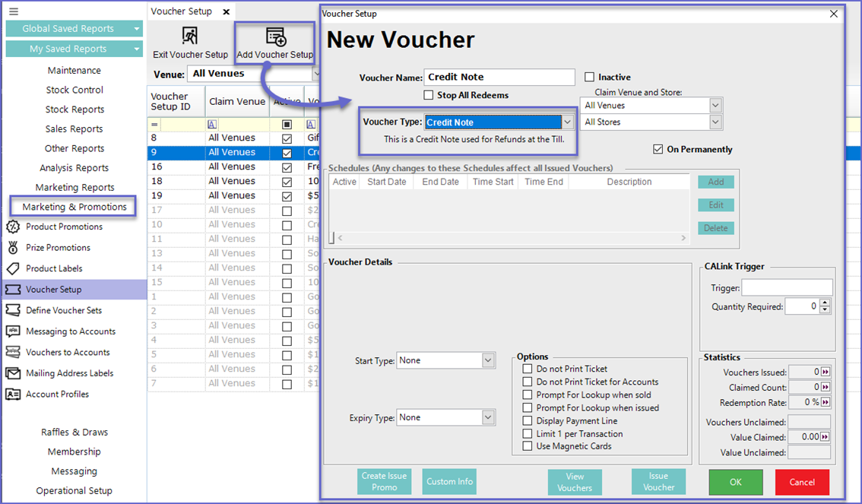The image size is (862, 504).
Task: Open the Start Type dropdown
Action: pyautogui.click(x=488, y=360)
